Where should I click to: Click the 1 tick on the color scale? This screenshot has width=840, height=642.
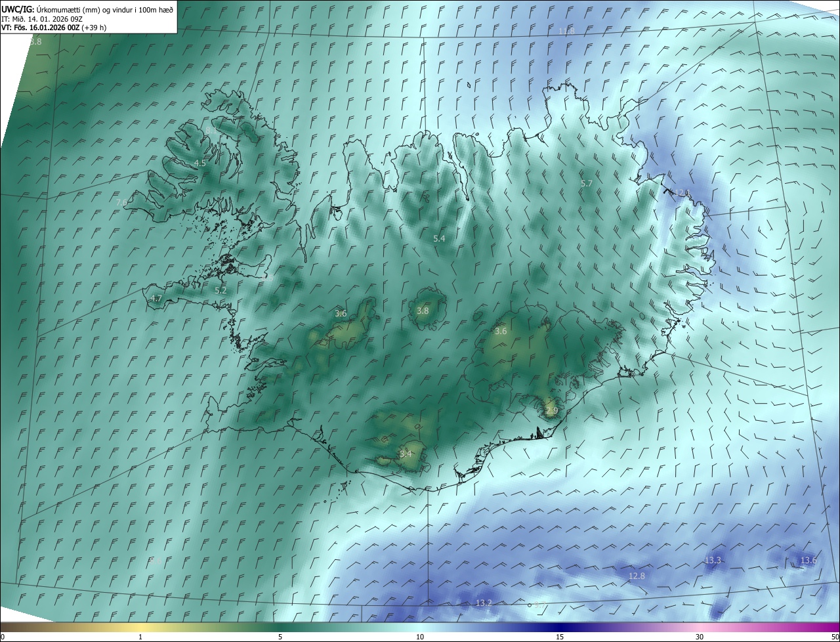tap(140, 637)
